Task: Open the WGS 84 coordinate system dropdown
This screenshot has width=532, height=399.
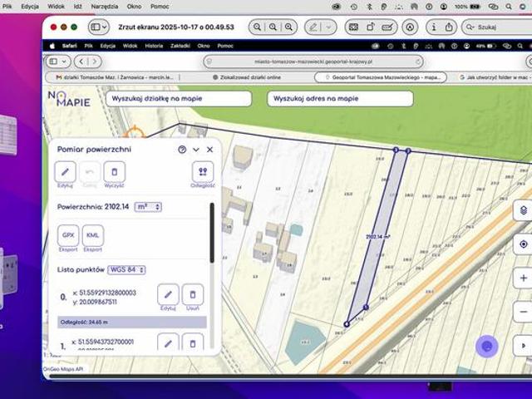Action: (126, 270)
